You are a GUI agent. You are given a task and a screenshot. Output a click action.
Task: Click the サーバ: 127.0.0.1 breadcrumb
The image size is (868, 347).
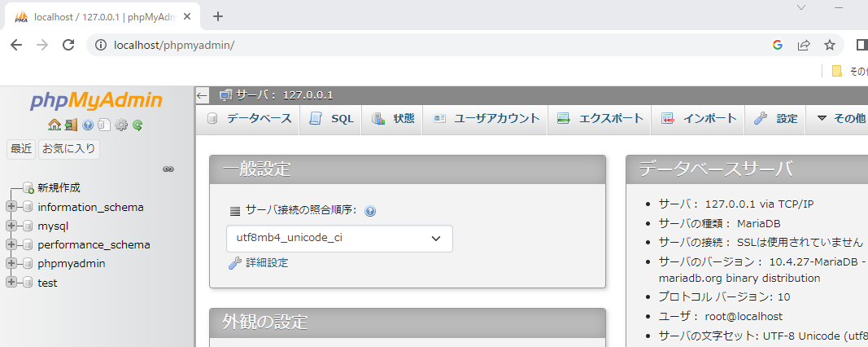[x=284, y=95]
